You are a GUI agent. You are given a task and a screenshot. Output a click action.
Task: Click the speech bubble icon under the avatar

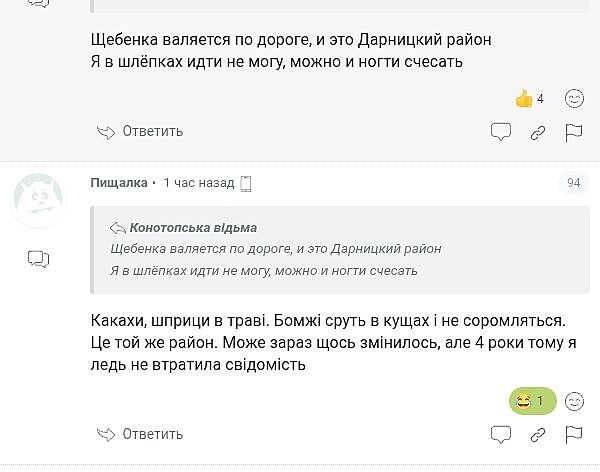click(x=38, y=259)
